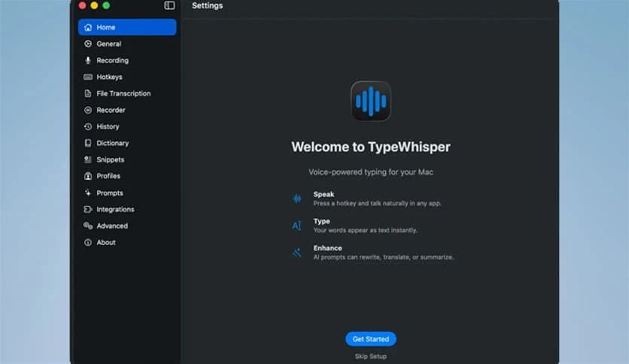Click the Enhance feature title
The height and width of the screenshot is (364, 629).
(328, 248)
